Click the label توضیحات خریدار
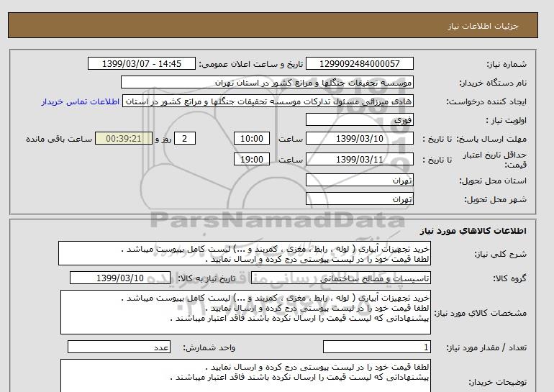This screenshot has width=554, height=392. point(497,382)
